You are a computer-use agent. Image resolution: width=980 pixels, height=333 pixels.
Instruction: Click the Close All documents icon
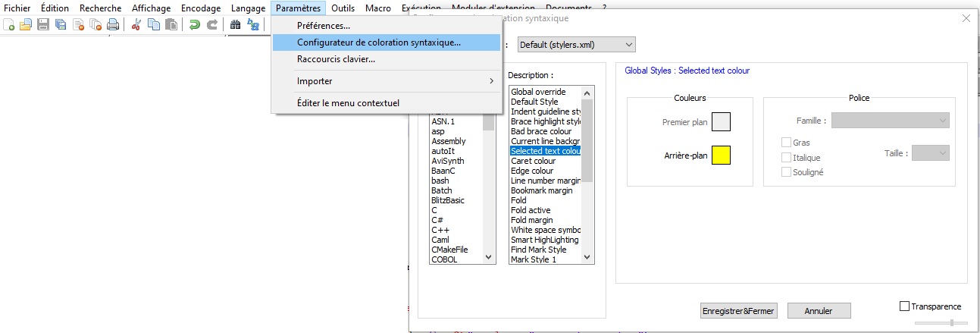point(95,25)
